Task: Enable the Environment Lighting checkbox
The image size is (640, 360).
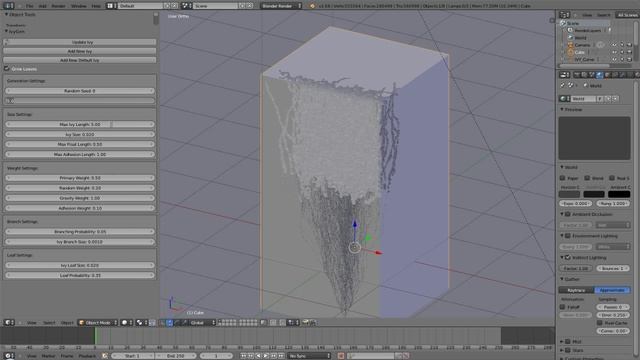Action: 568,236
